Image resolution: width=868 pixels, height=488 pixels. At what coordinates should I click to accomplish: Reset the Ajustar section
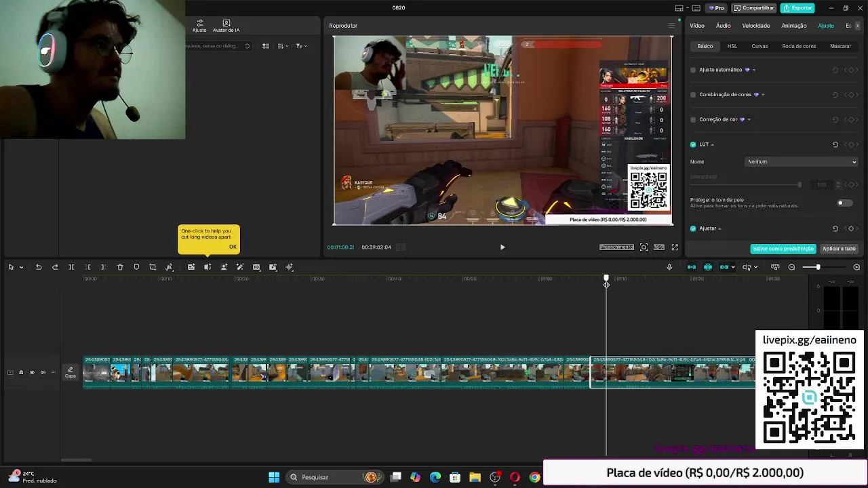click(835, 228)
